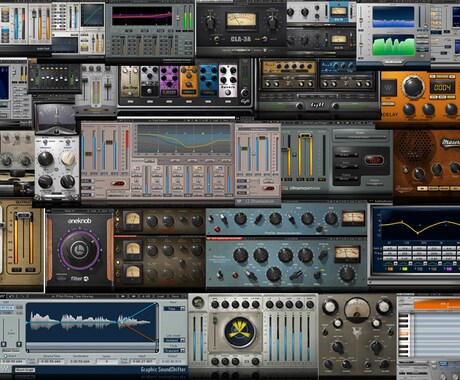Viewport: 460px width, 380px height.
Task: Open the Time dropdown in Graphic SoundShifter
Action: point(174,309)
